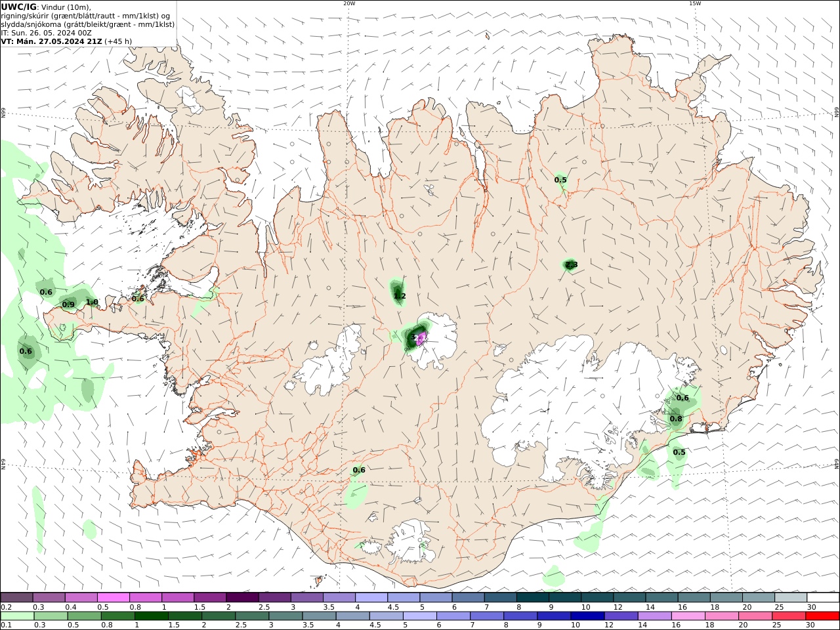Image resolution: width=840 pixels, height=630 pixels.
Task: Click the '(+45 h)' forecast offset text
Action: click(118, 41)
